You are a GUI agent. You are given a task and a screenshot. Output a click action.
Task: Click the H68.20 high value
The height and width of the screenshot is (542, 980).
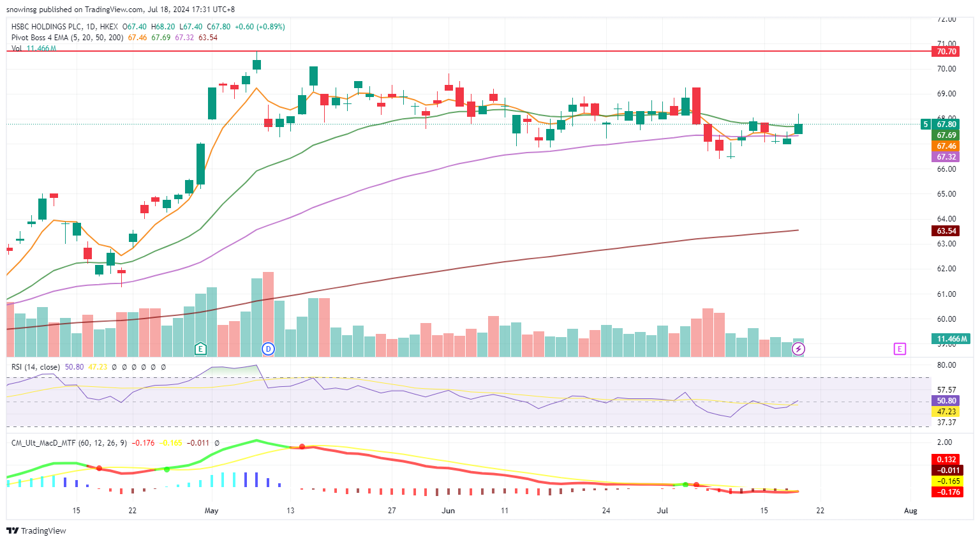[163, 27]
